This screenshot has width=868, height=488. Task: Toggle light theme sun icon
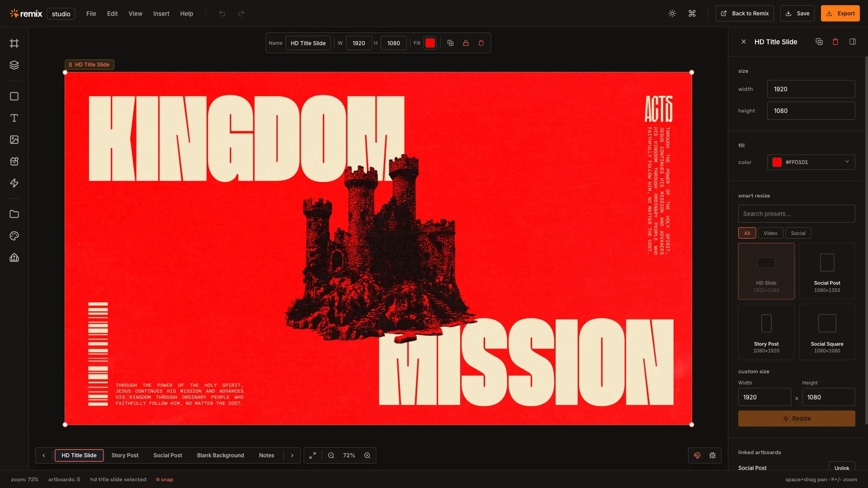[672, 14]
